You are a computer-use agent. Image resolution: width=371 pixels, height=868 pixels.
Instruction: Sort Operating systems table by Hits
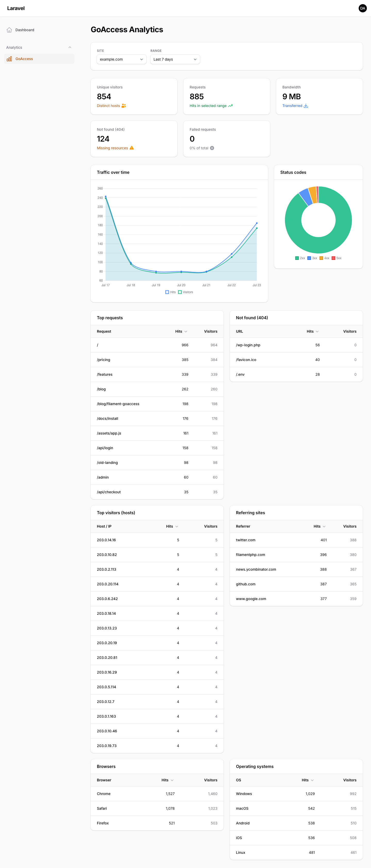[308, 780]
